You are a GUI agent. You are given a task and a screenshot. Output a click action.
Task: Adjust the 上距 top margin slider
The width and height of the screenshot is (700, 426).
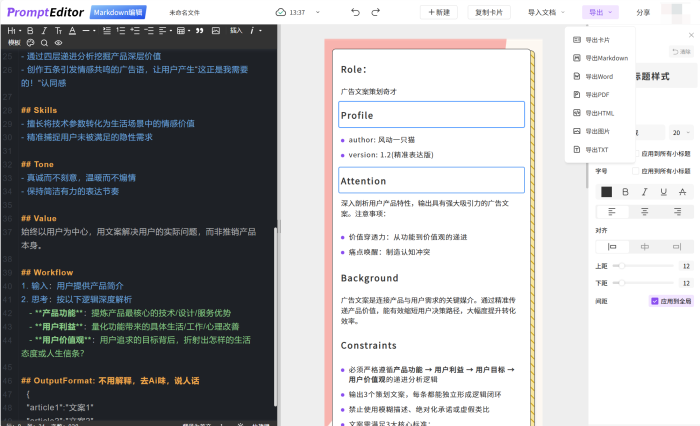(643, 266)
